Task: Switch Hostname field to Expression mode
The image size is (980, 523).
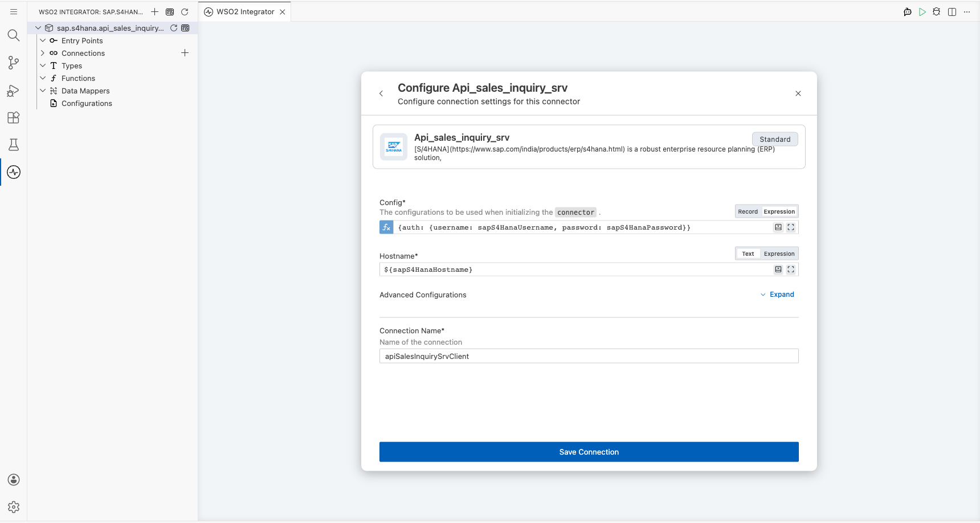Action: pyautogui.click(x=779, y=254)
